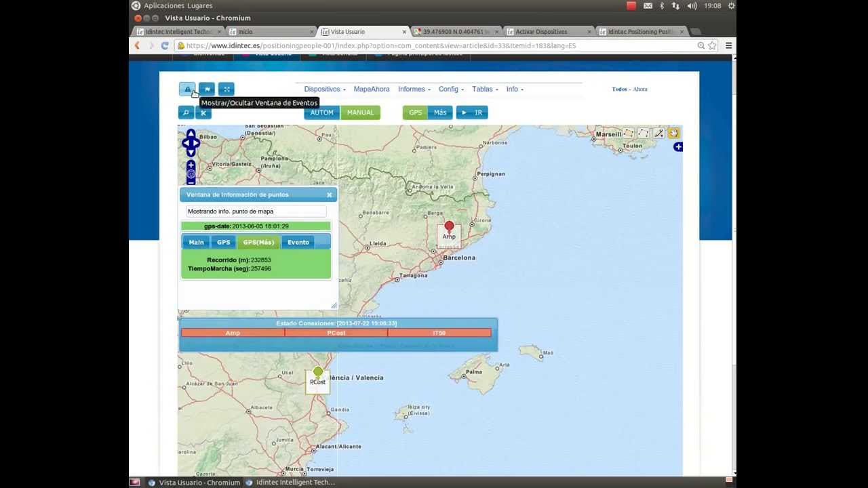Switch to the GPS info tab
This screenshot has width=868, height=488.
223,242
